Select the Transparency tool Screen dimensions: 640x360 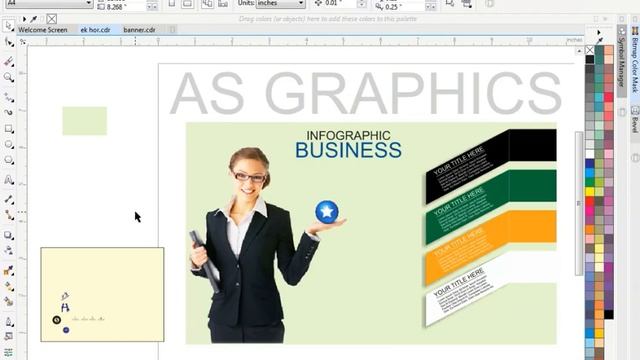pyautogui.click(x=8, y=251)
